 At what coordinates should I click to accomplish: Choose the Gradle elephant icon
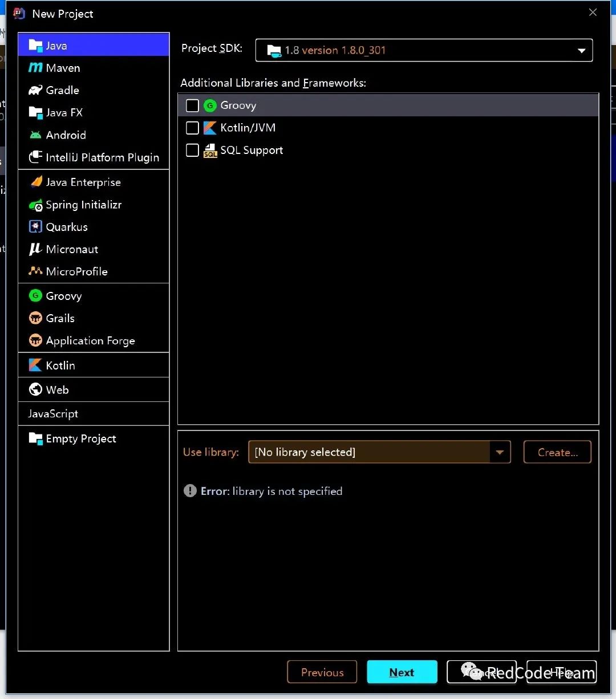tap(35, 90)
